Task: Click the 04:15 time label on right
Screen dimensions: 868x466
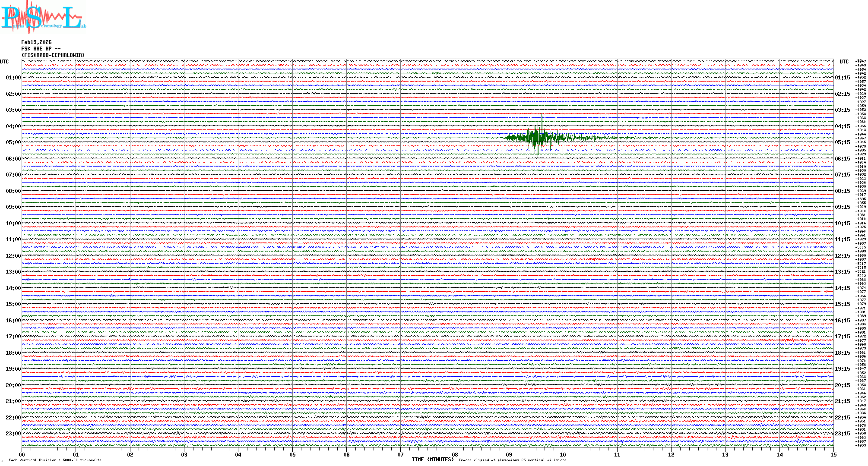Action: (x=842, y=126)
